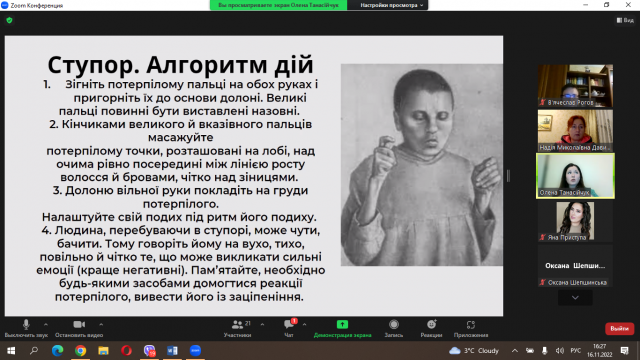The width and height of the screenshot is (640, 360).
Task: Mute microphone with Выключить звук button
Action: pyautogui.click(x=26, y=329)
